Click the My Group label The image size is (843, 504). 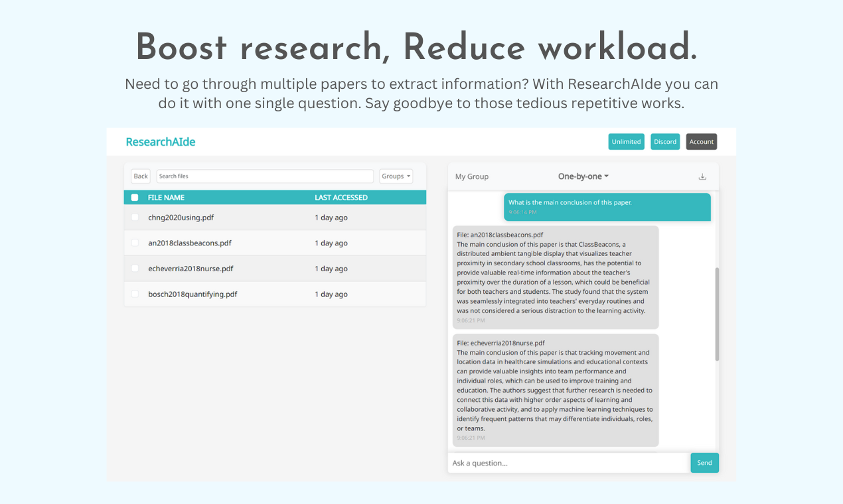pos(472,176)
